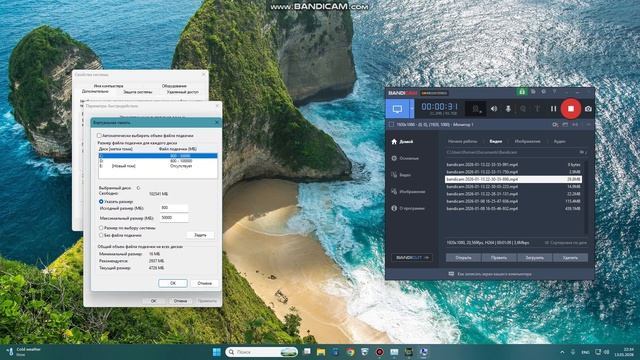Viewport: 640px width, 360px height.
Task: Click the Максимальный размер (МБ) input field
Action: pyautogui.click(x=174, y=218)
